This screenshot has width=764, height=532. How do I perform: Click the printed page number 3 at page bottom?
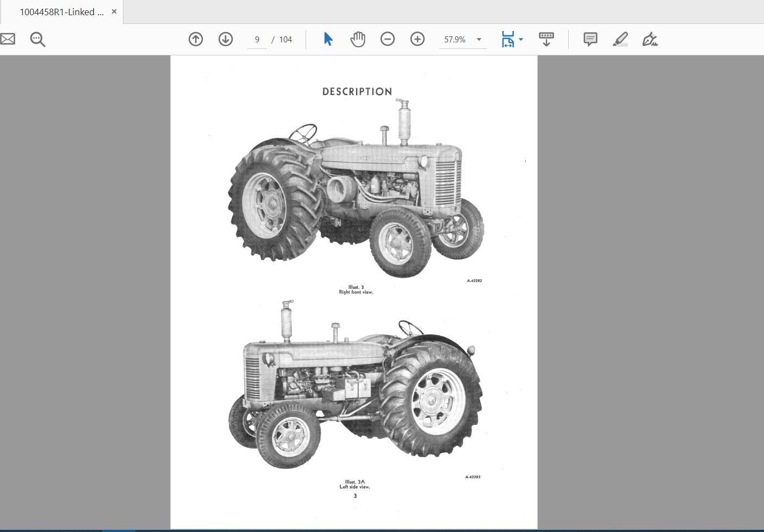(x=355, y=496)
